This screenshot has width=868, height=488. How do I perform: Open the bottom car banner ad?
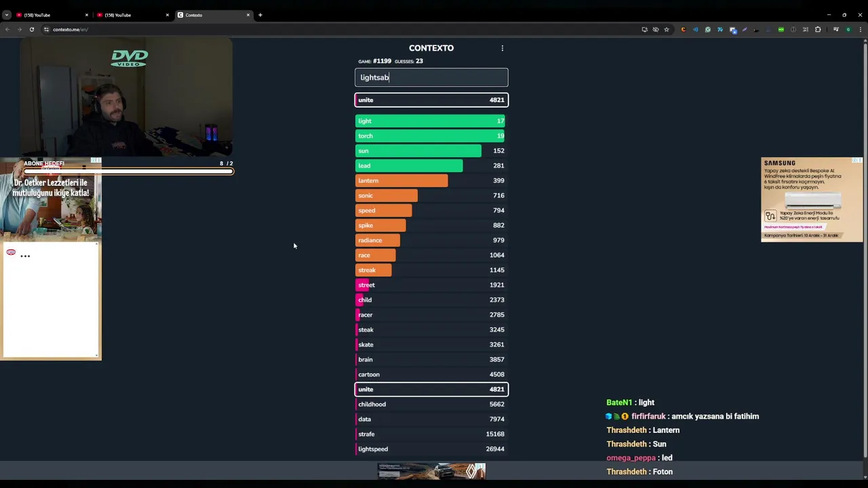click(x=431, y=471)
